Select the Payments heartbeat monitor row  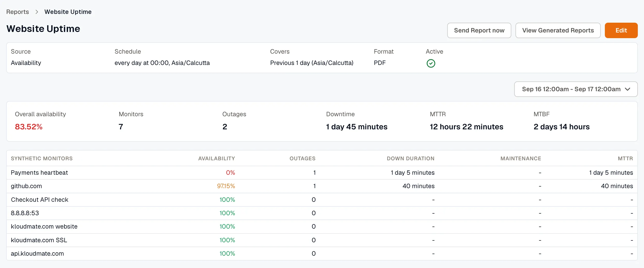322,173
